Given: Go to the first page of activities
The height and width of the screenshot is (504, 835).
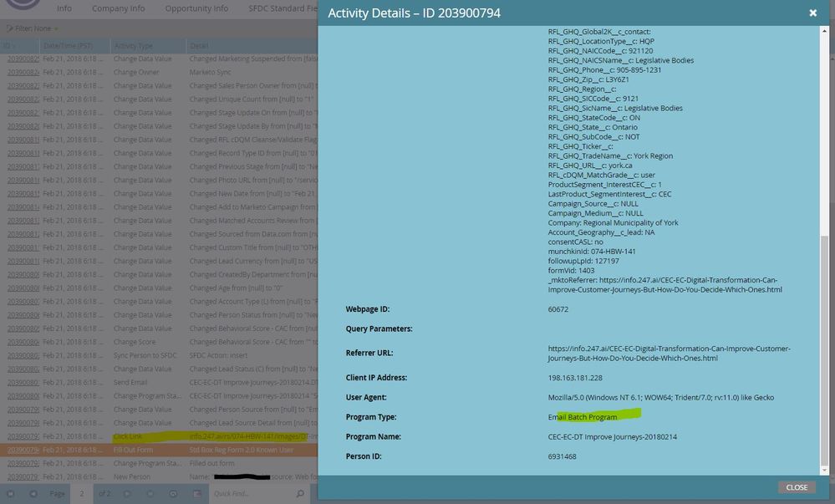Looking at the screenshot, I should click(12, 493).
